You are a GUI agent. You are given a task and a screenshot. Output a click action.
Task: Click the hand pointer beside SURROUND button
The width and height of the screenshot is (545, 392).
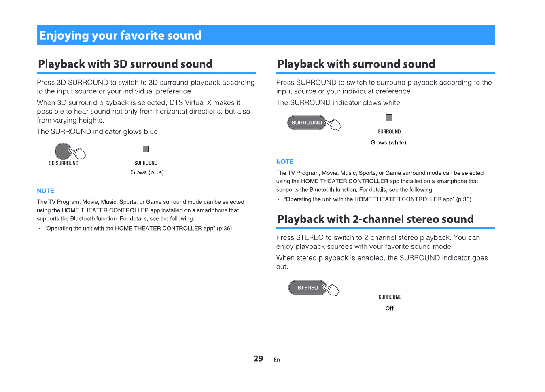pos(333,124)
